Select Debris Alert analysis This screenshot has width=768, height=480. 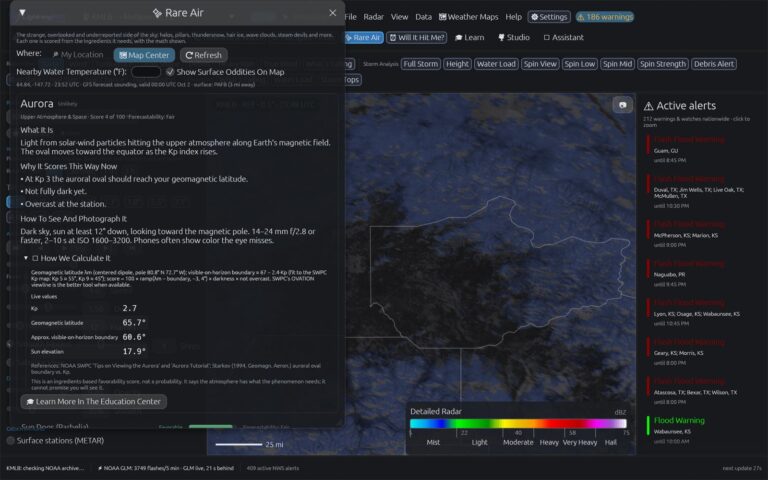pyautogui.click(x=714, y=64)
